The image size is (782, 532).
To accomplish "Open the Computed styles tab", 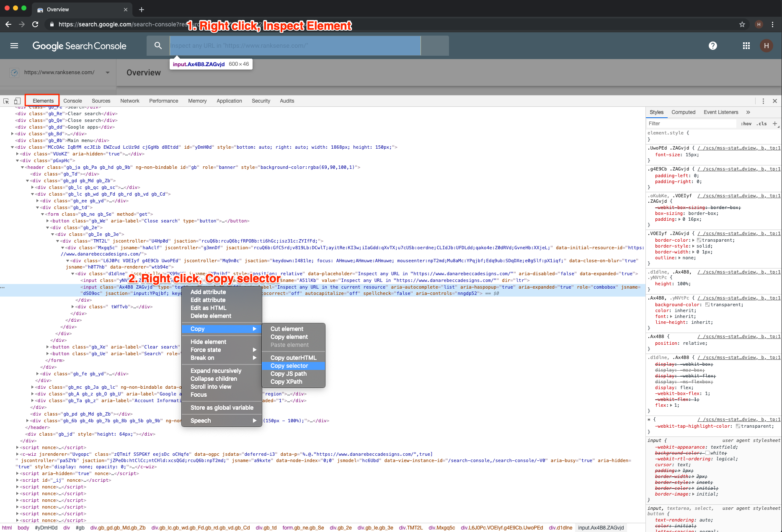I will point(683,112).
